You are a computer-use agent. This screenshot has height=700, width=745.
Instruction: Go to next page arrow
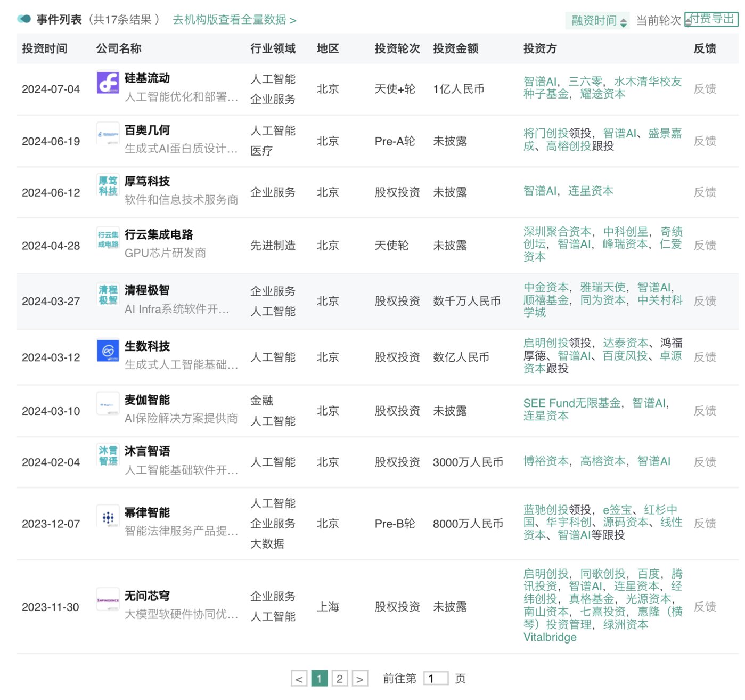(360, 679)
